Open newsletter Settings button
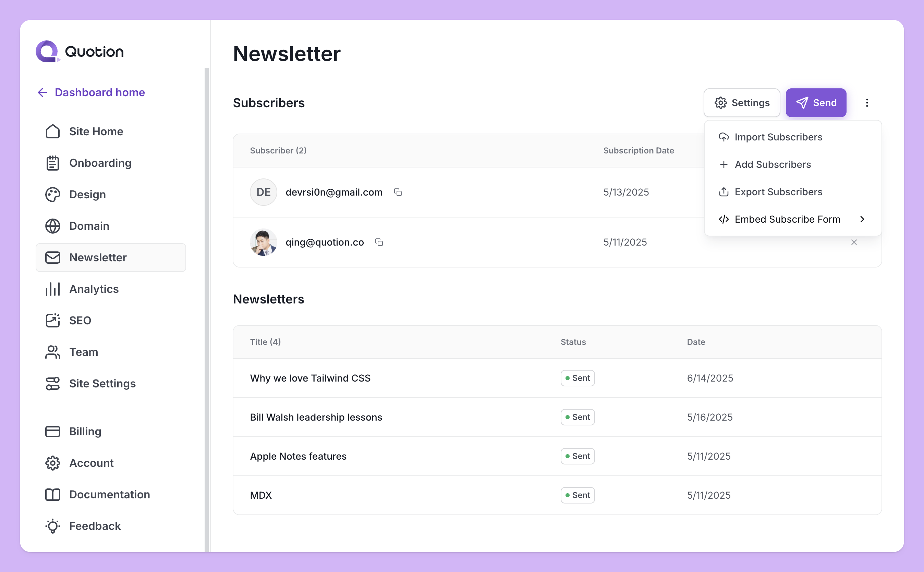The height and width of the screenshot is (572, 924). [742, 103]
